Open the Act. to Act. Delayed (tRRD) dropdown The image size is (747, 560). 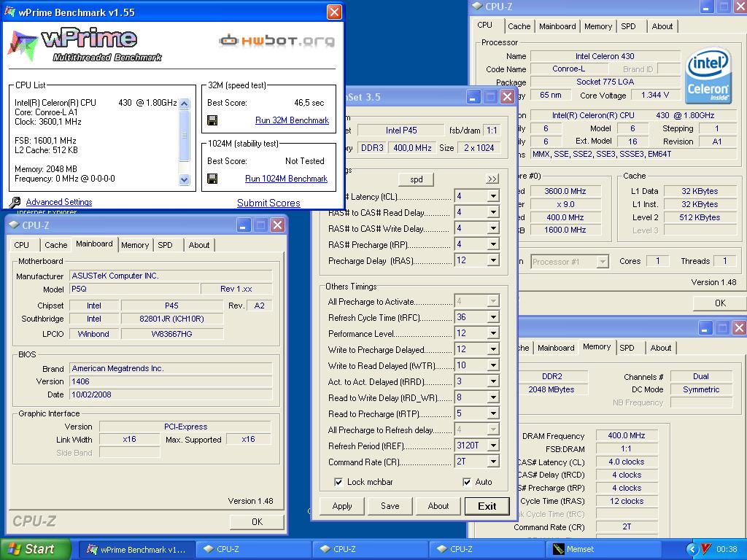[493, 381]
